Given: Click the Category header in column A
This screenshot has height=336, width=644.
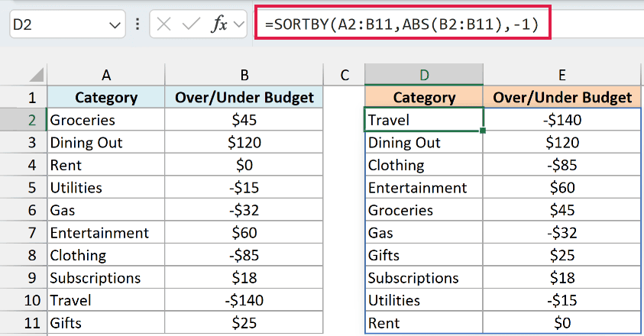Looking at the screenshot, I should pyautogui.click(x=106, y=97).
